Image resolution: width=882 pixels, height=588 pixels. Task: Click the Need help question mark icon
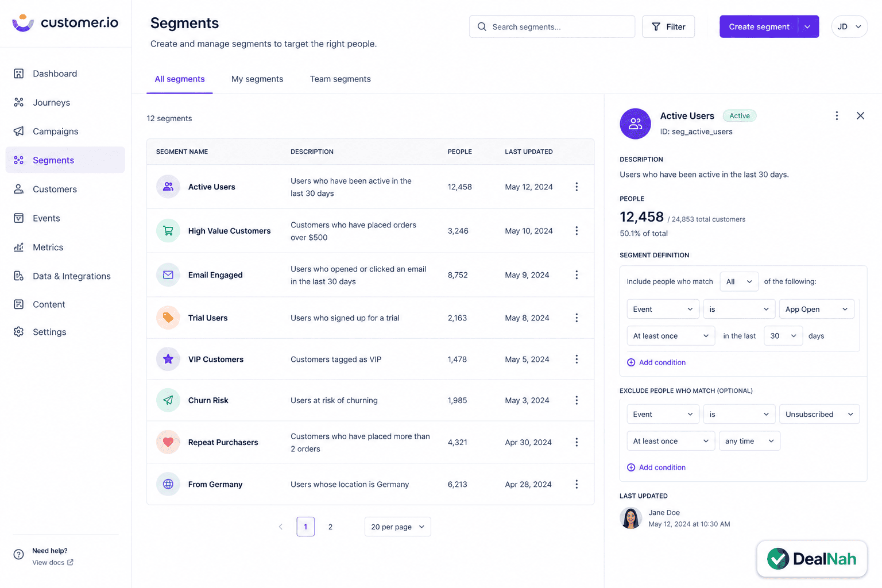(x=19, y=555)
